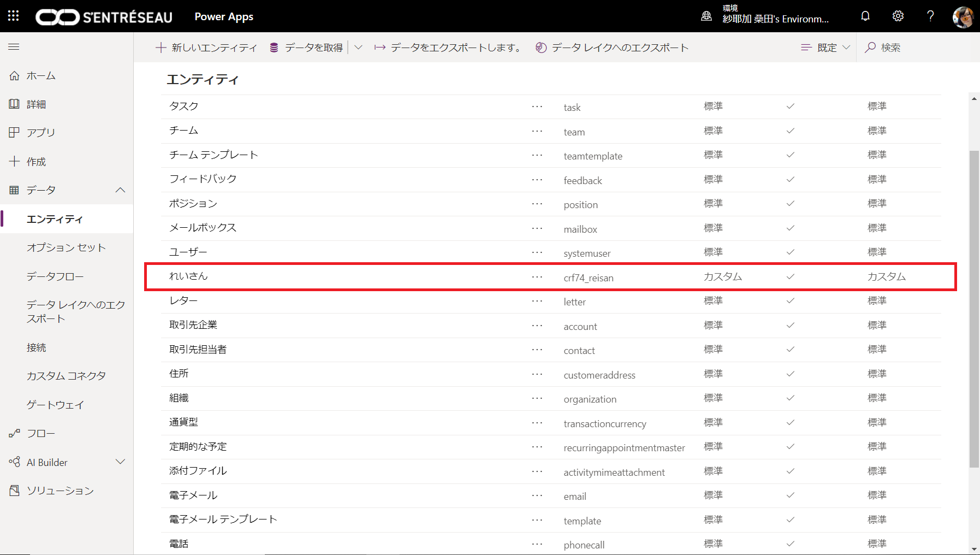The image size is (980, 555).
Task: Open the more options dots for タスク
Action: (537, 107)
